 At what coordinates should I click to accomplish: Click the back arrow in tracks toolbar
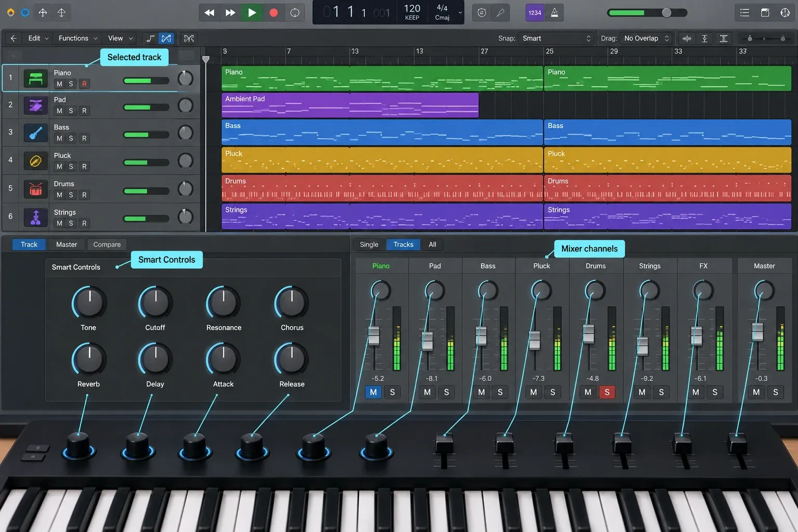14,38
